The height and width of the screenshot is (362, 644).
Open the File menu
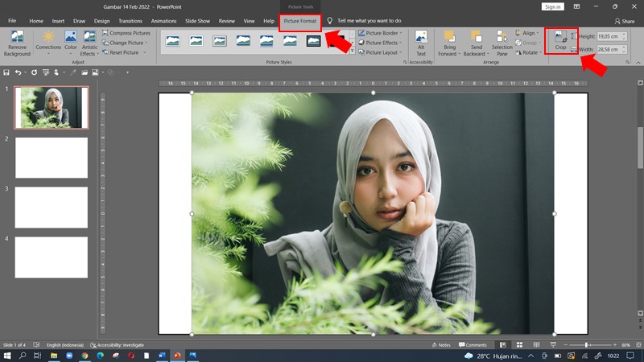pyautogui.click(x=12, y=21)
